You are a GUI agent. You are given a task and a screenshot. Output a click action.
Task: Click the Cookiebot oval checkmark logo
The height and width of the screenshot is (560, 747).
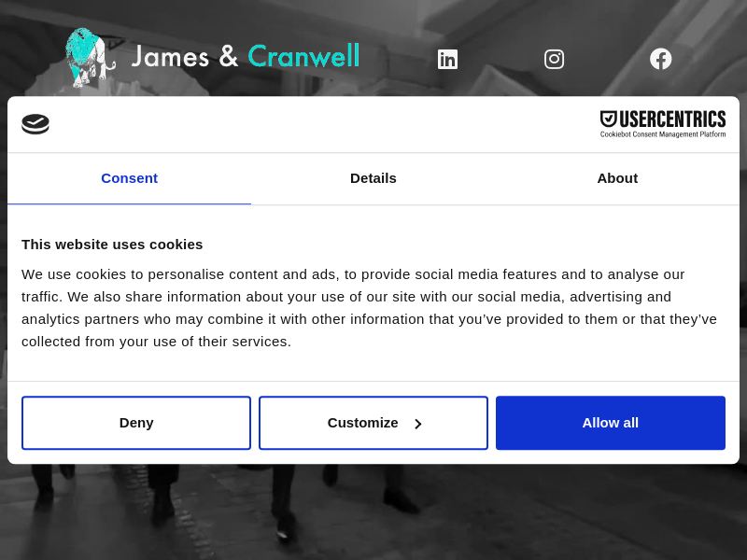point(35,124)
